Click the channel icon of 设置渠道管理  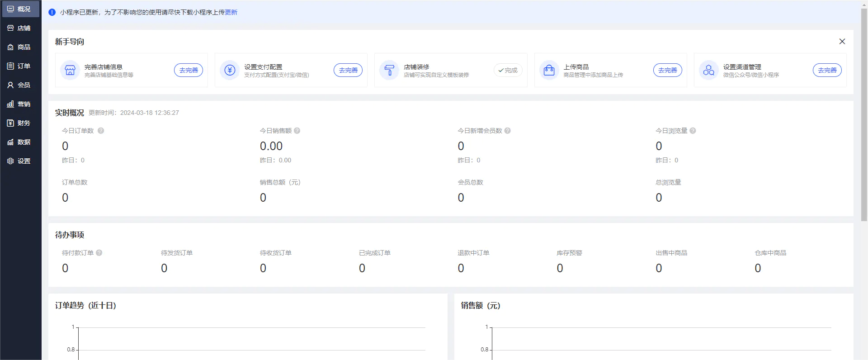708,70
